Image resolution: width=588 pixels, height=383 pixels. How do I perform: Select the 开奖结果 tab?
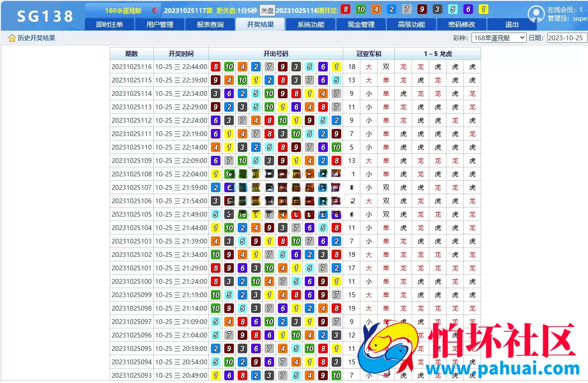tap(260, 24)
